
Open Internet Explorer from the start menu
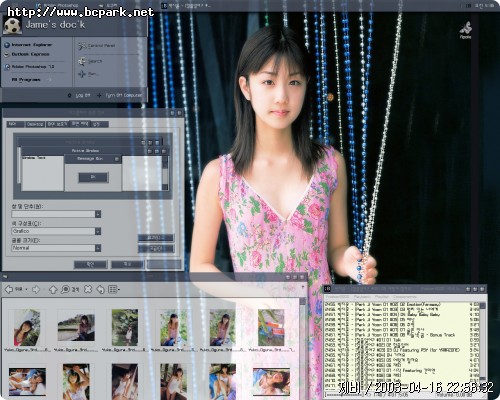click(x=29, y=45)
